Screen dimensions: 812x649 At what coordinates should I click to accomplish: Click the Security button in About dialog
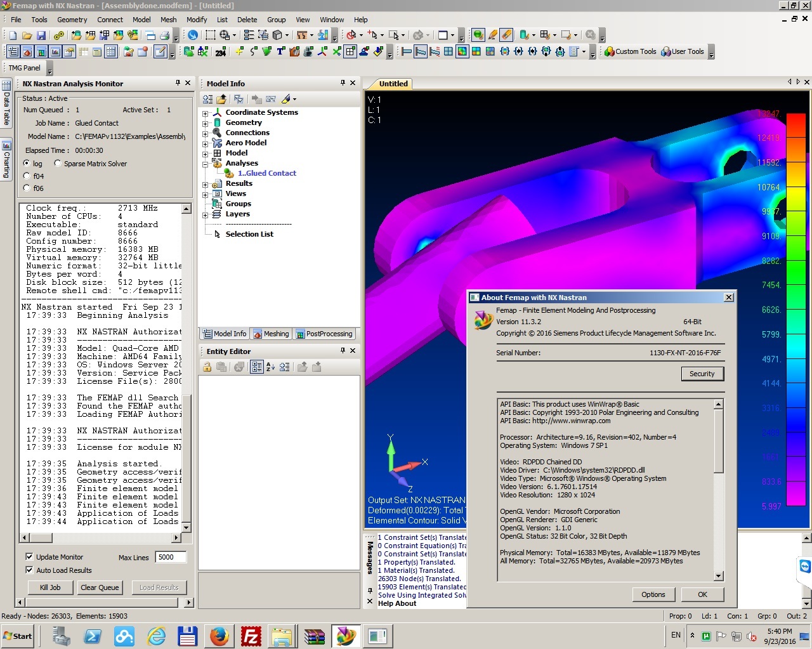tap(702, 374)
